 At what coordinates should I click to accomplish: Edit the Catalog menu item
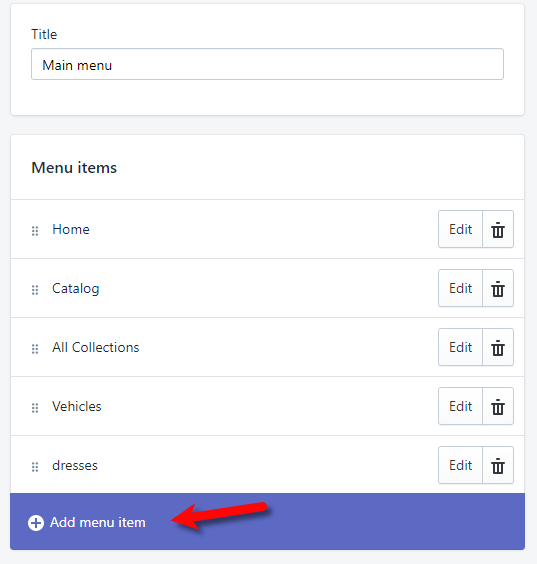pos(460,288)
